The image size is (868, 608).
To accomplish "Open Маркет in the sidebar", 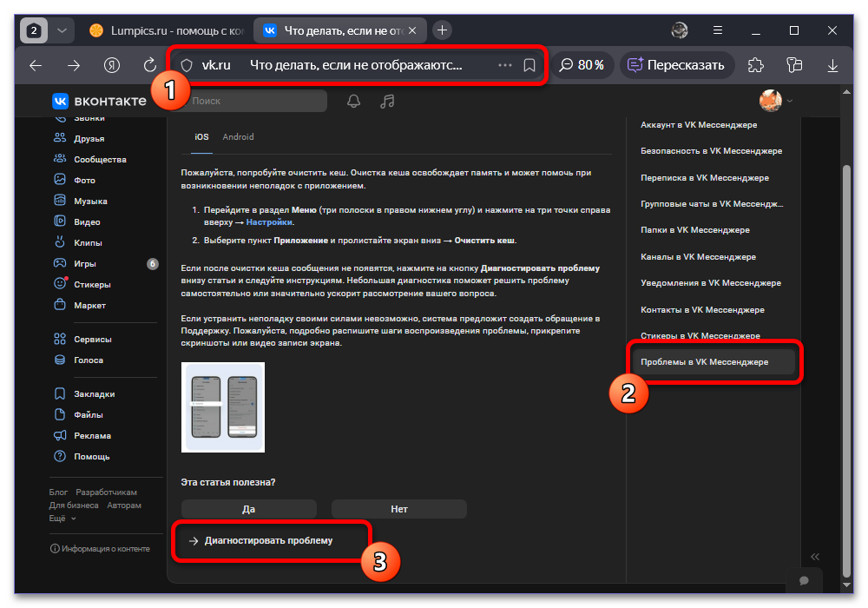I will click(89, 306).
